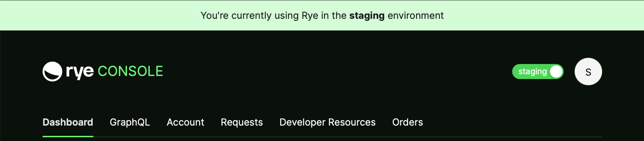Click the word 'Resources' in navigation
This screenshot has height=141, width=644.
352,122
